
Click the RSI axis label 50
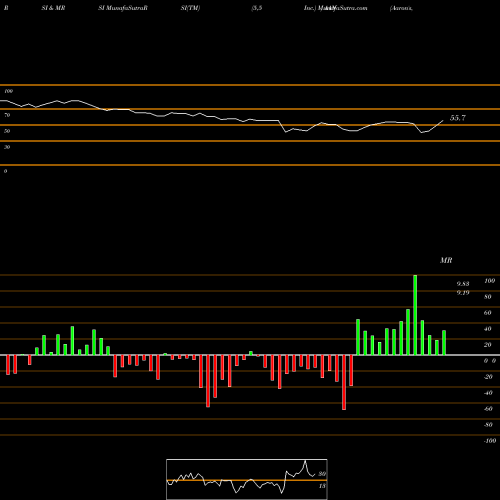click(7, 131)
